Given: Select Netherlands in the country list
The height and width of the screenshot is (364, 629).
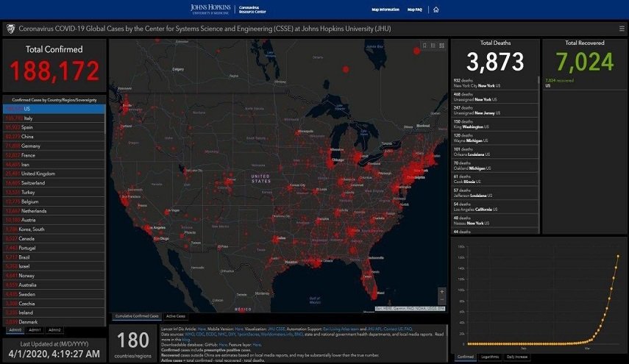Looking at the screenshot, I should point(54,211).
